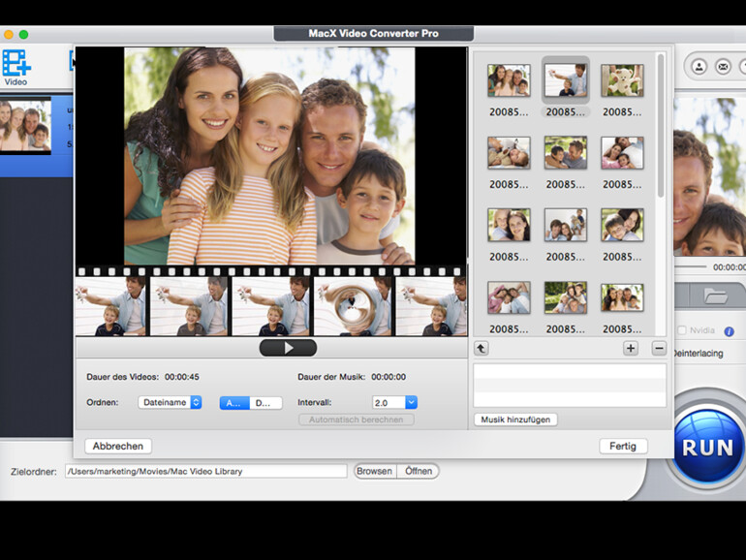This screenshot has width=746, height=560.
Task: Select the teddy bear photo thumbnail
Action: tap(622, 80)
